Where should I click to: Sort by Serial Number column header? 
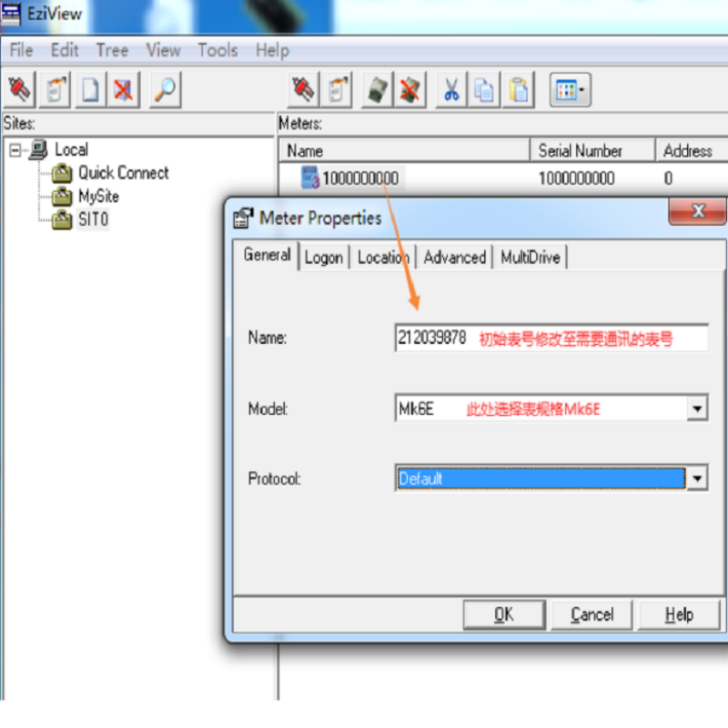tap(593, 150)
